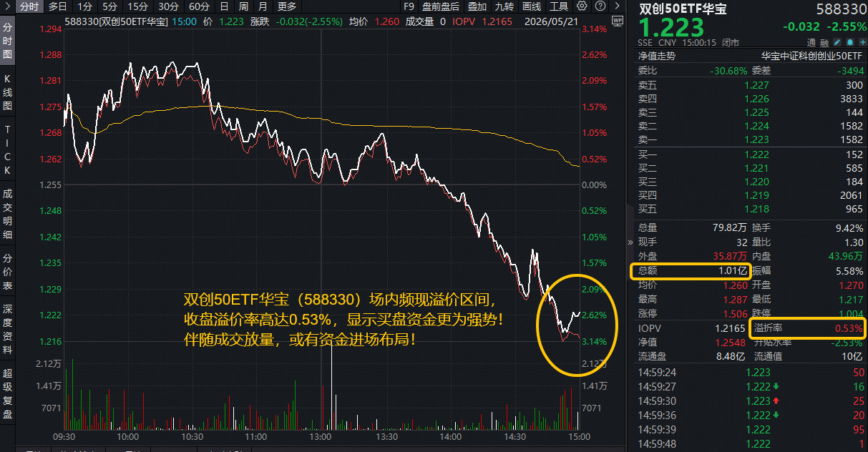The width and height of the screenshot is (868, 452).
Task: Click the pencil note icon in quote header
Action: (x=837, y=42)
